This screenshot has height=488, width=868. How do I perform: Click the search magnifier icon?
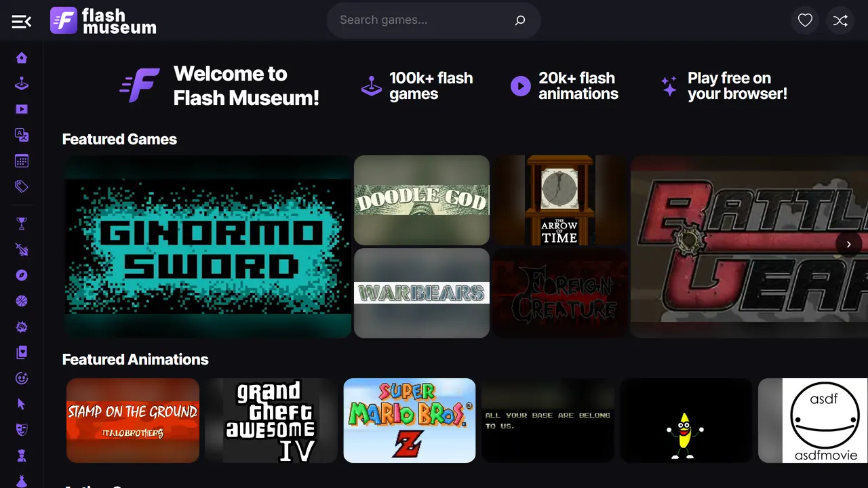click(520, 20)
